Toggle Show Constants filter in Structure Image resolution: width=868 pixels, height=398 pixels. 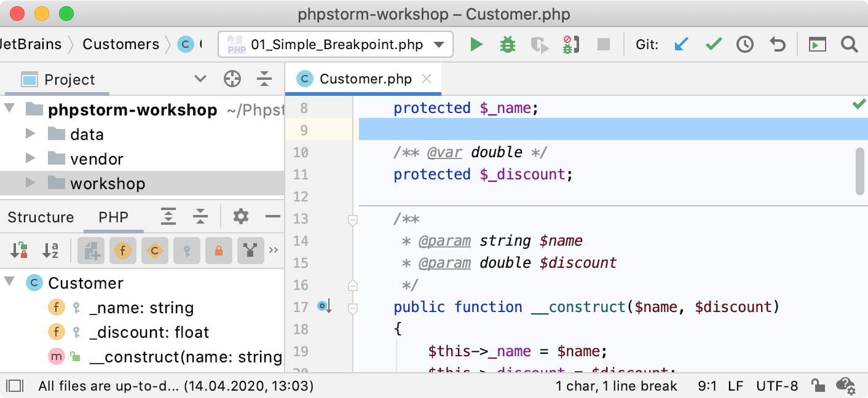155,250
